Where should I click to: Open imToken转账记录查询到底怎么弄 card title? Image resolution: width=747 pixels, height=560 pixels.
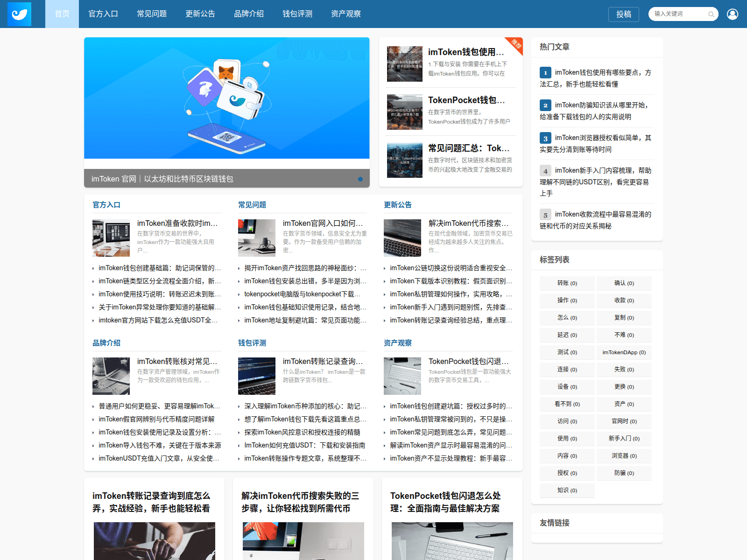tap(151, 502)
